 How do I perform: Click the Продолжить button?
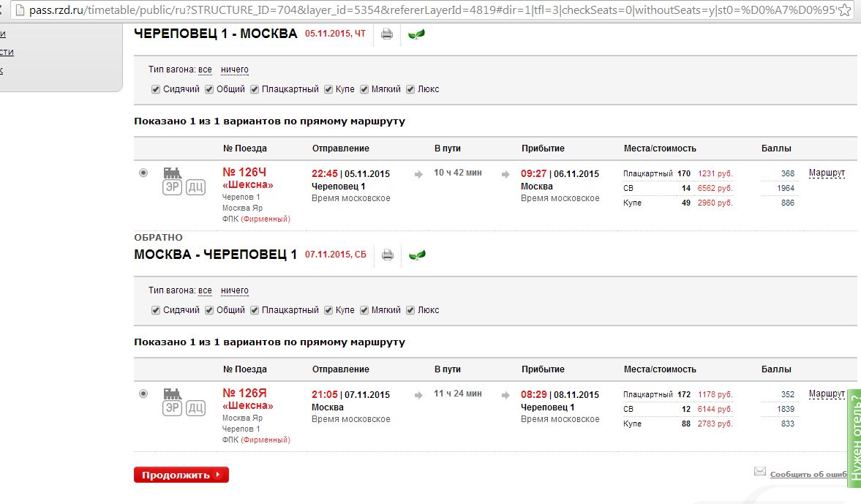pyautogui.click(x=181, y=475)
